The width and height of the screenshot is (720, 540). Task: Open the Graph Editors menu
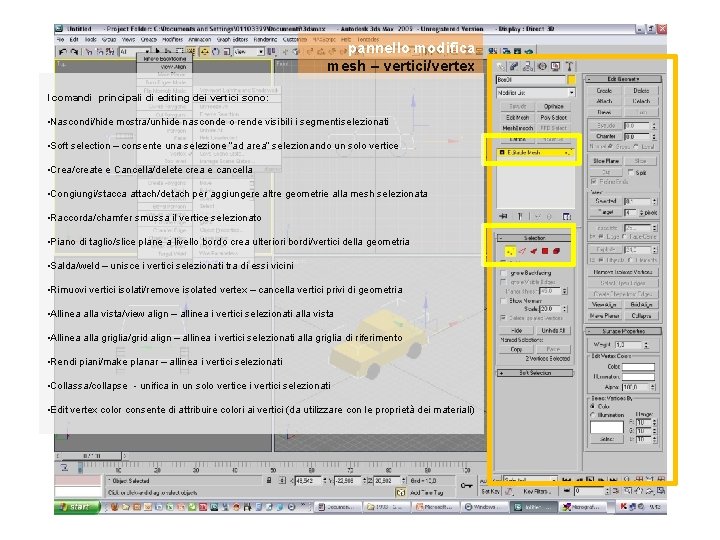(232, 40)
